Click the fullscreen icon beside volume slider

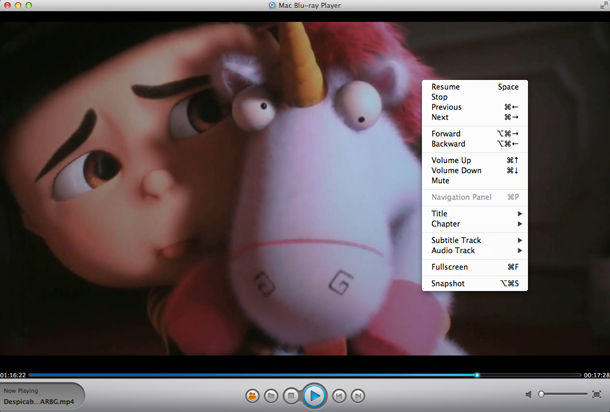coord(596,394)
